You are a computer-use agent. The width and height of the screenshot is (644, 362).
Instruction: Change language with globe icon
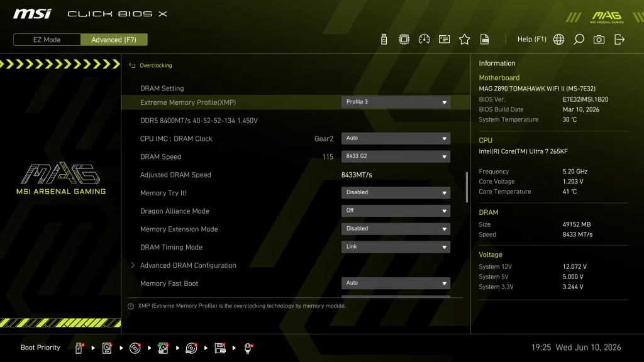pos(558,40)
